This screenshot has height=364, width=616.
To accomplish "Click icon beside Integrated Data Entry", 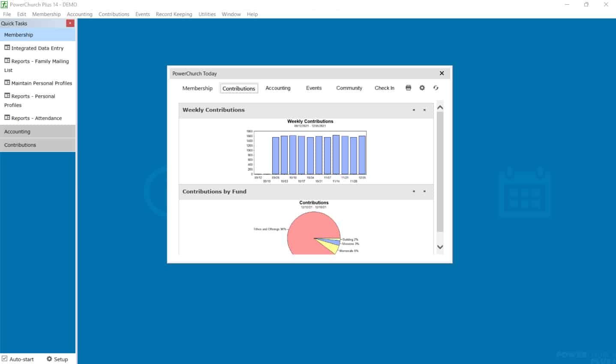I will (7, 48).
